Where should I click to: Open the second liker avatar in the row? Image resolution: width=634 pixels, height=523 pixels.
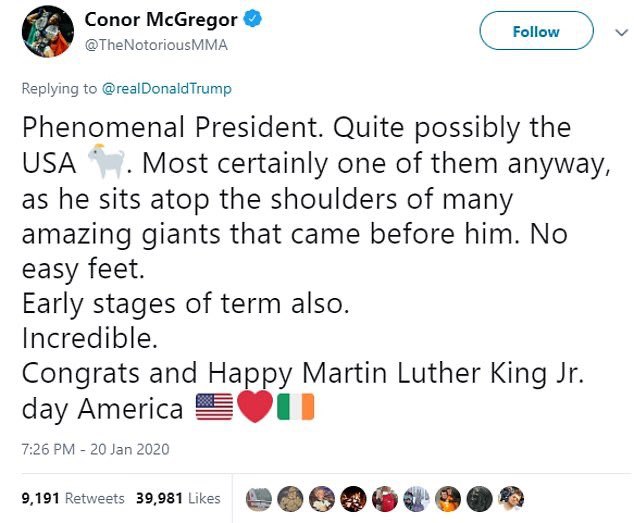coord(290,498)
